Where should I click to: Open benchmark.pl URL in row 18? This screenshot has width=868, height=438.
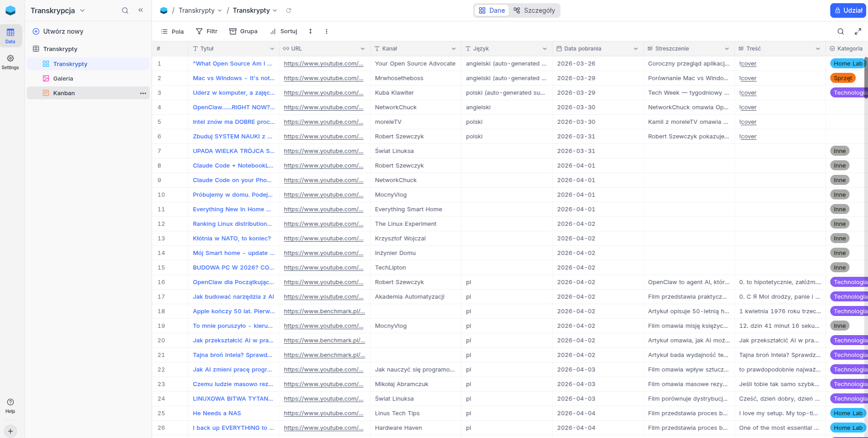pyautogui.click(x=324, y=311)
